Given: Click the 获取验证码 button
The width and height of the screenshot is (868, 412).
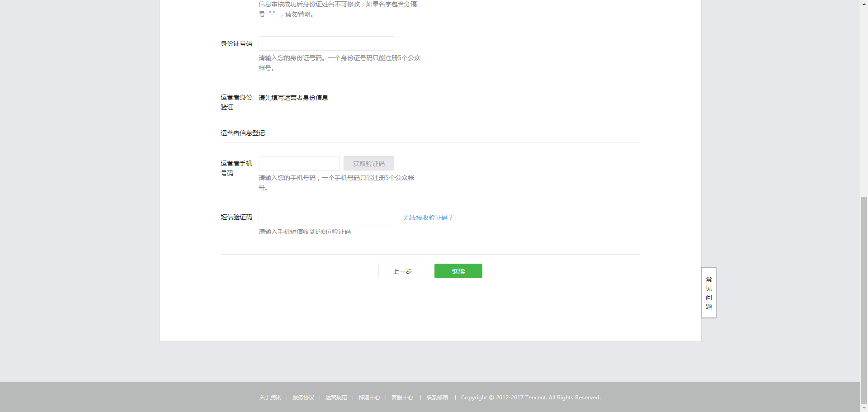Looking at the screenshot, I should tap(368, 163).
